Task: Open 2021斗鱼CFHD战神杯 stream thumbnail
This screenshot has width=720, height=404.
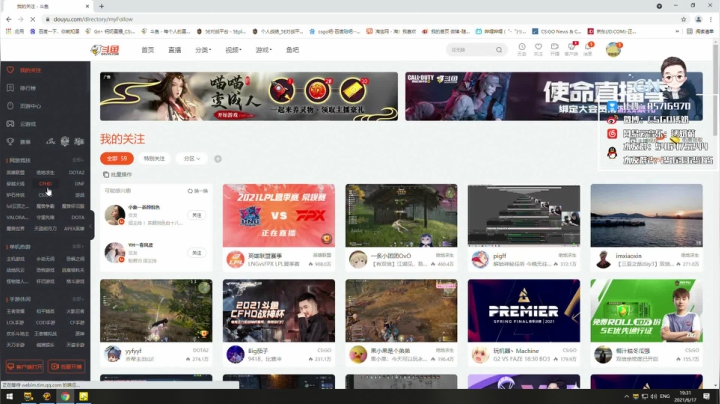Action: 279,311
